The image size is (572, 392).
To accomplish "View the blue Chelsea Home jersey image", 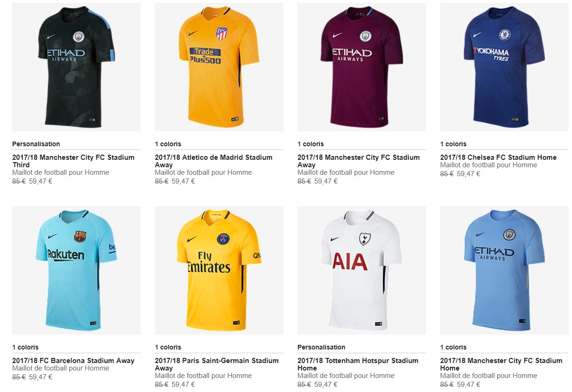I will [504, 67].
